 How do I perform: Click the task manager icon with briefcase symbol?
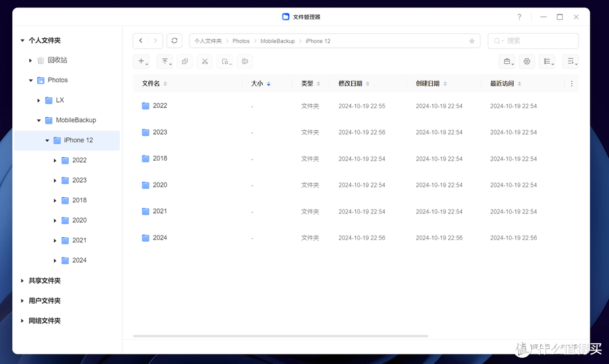[x=506, y=61]
